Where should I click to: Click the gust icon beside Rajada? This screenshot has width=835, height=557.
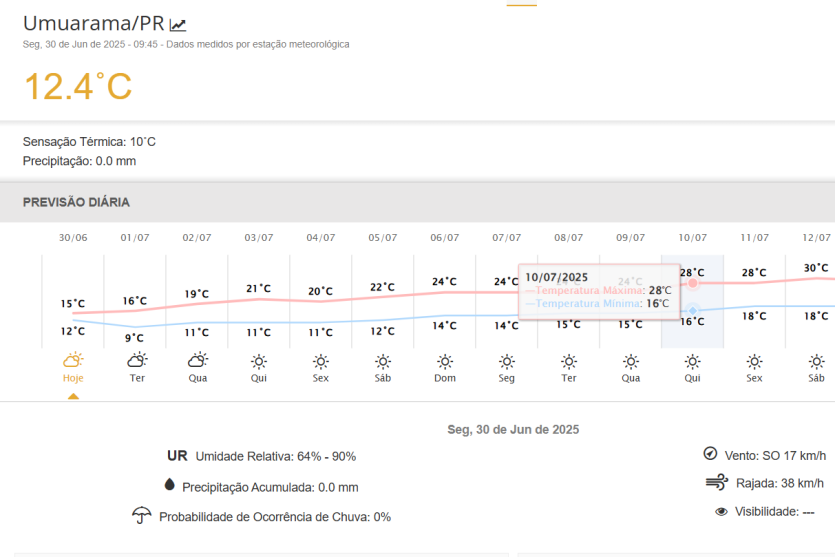[x=716, y=483]
